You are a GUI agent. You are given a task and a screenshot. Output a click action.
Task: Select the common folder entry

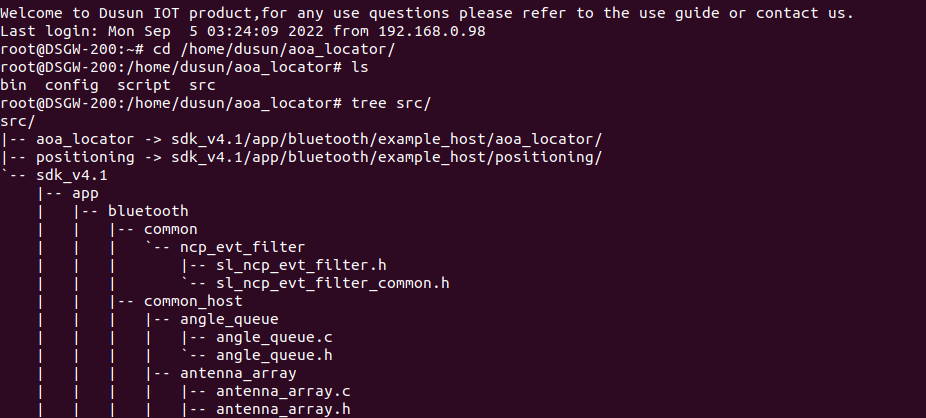click(x=171, y=229)
